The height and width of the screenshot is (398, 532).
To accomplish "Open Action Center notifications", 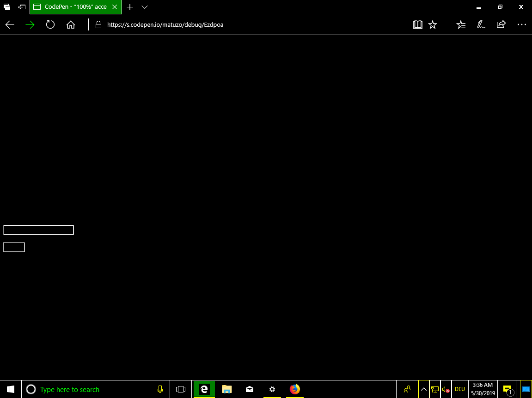I will [x=508, y=390].
